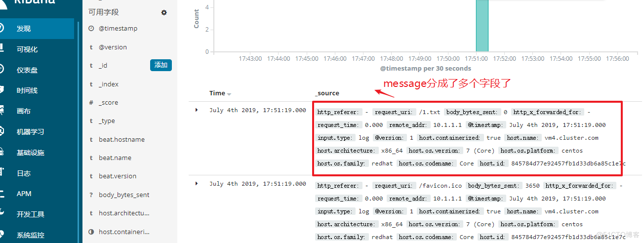Click the body_bytes_sent value 3650
Screen dimensions: 644x243
pos(532,186)
